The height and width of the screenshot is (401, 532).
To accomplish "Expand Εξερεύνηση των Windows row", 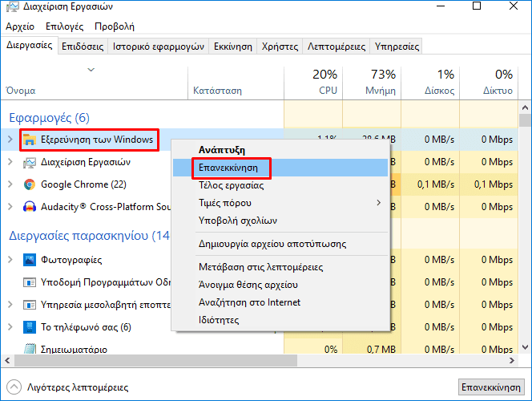I will tap(10, 140).
